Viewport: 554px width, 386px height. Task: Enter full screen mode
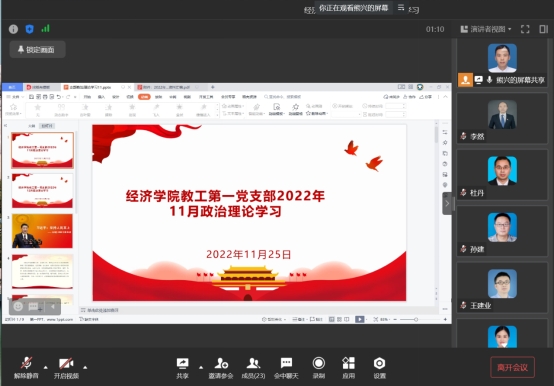[x=525, y=29]
